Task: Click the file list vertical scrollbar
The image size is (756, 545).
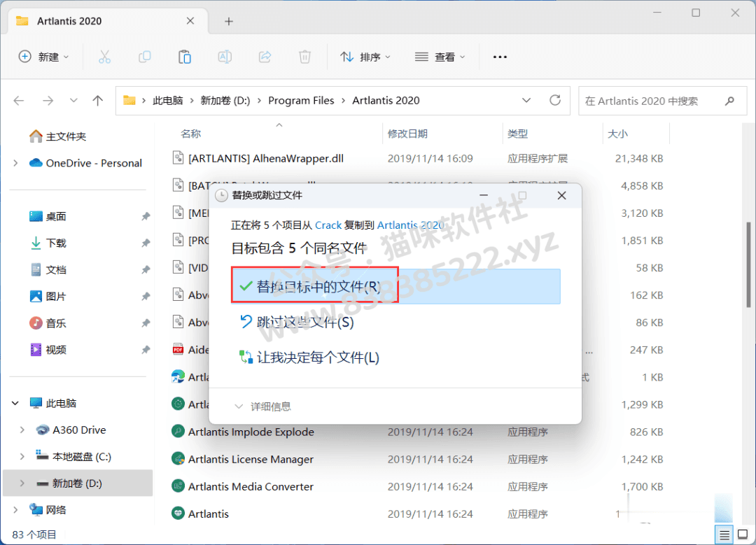Action: pos(748,265)
